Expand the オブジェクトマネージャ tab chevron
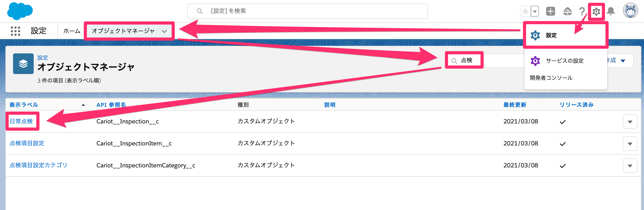644x210 pixels. (x=164, y=31)
